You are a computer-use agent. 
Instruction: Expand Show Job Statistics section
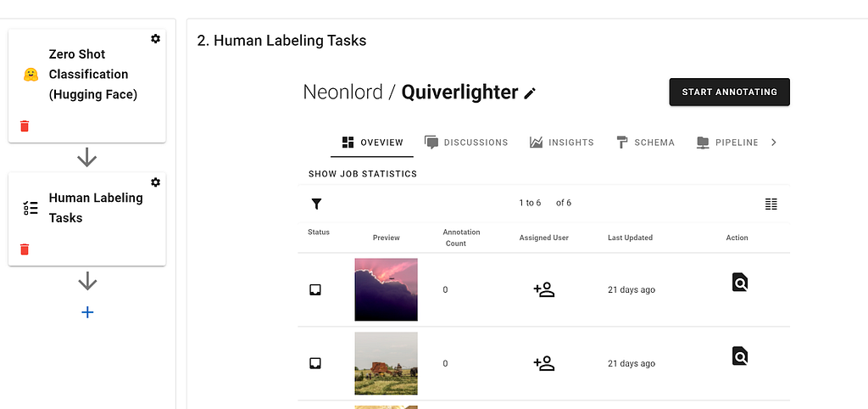pyautogui.click(x=363, y=174)
